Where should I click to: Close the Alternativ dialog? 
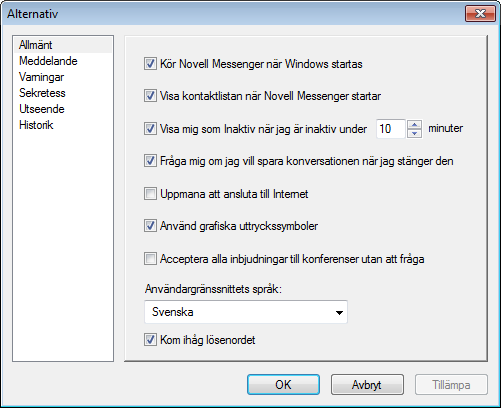(x=480, y=14)
